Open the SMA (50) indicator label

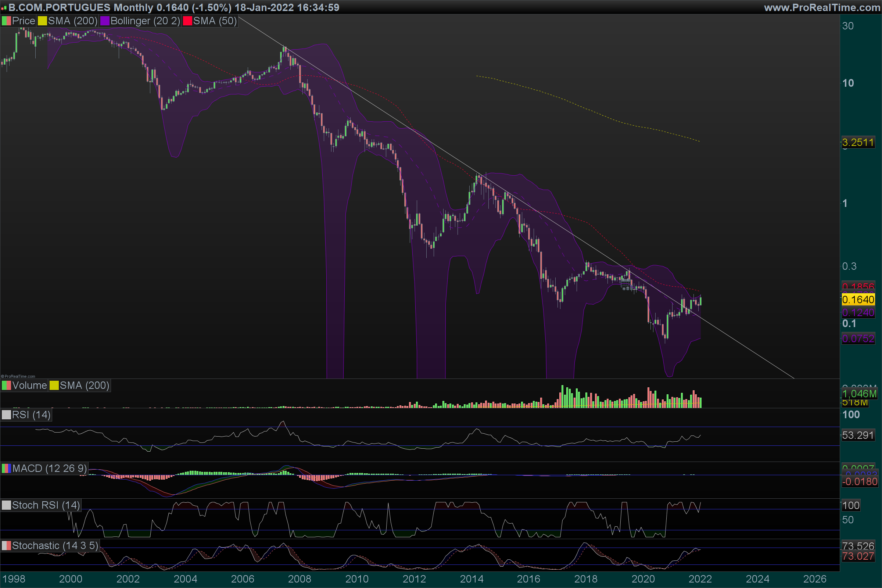click(215, 21)
